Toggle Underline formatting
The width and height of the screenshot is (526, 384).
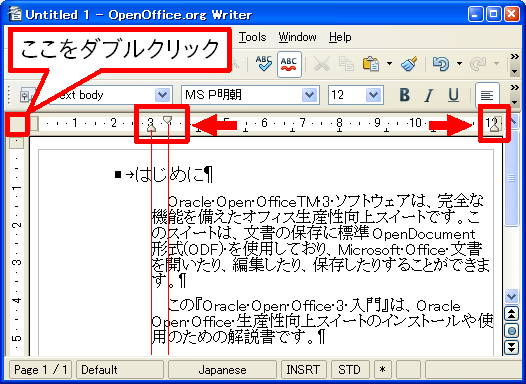point(454,95)
